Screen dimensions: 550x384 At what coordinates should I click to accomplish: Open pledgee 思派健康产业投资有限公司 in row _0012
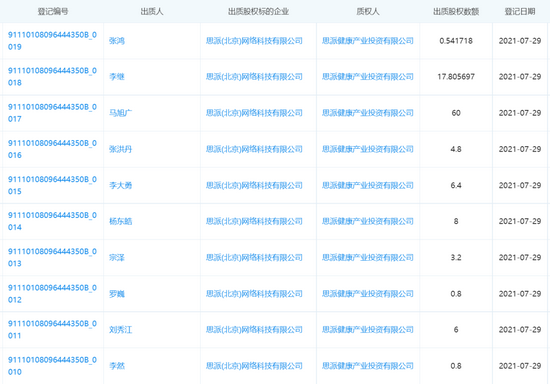tap(368, 294)
